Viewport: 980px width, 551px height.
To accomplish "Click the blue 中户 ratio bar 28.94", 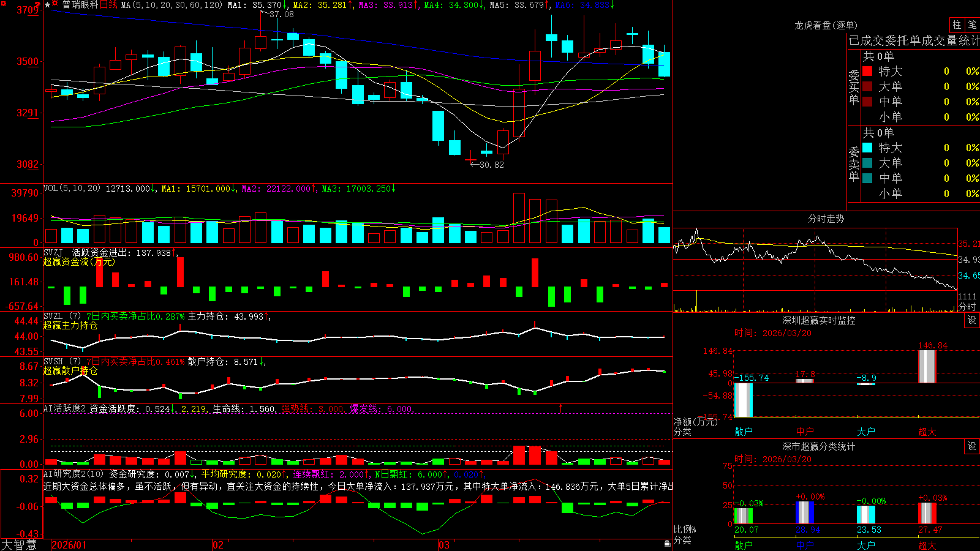I will [805, 512].
